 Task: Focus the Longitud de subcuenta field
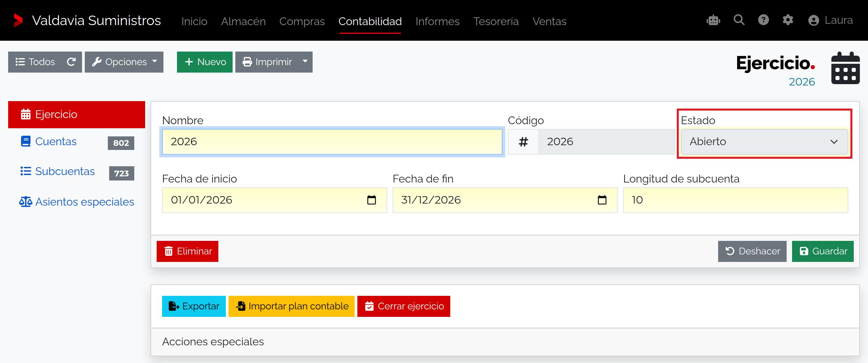(736, 200)
